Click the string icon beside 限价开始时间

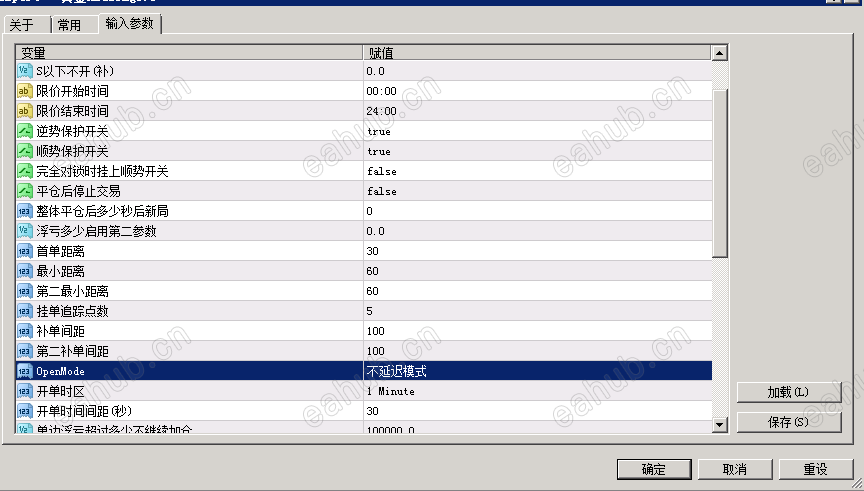[x=25, y=91]
